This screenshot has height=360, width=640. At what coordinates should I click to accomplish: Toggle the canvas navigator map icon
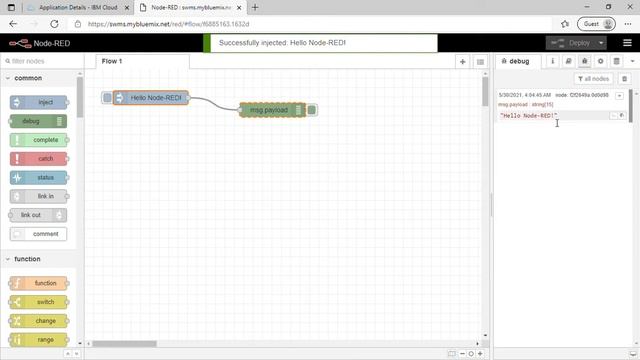451,354
